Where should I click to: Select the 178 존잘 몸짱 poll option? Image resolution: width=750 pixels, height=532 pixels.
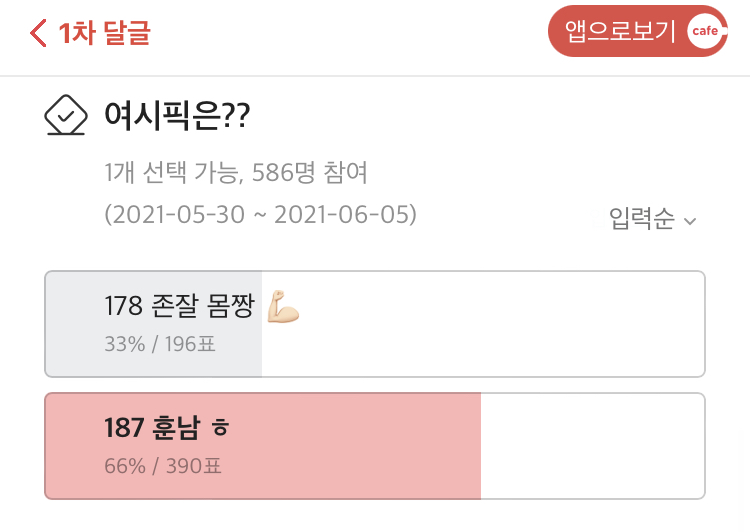point(185,308)
